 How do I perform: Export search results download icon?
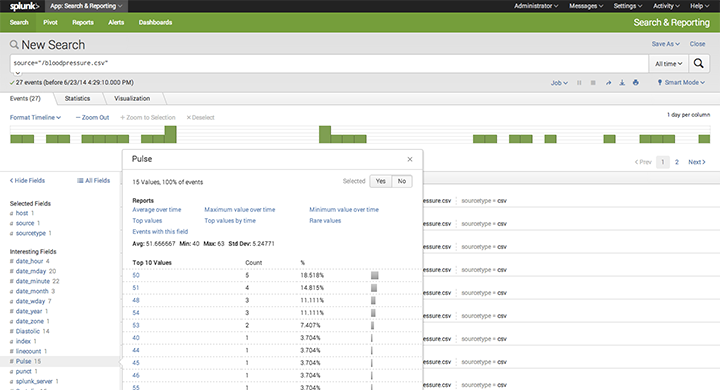click(x=622, y=83)
